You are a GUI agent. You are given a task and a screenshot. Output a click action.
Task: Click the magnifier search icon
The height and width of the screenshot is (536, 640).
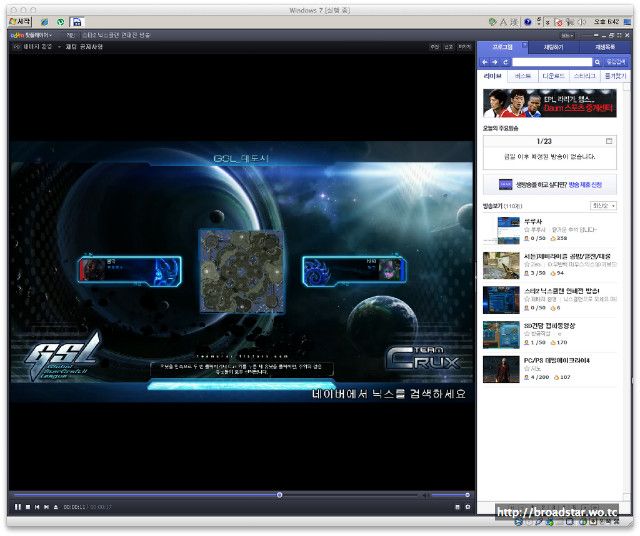pos(597,62)
